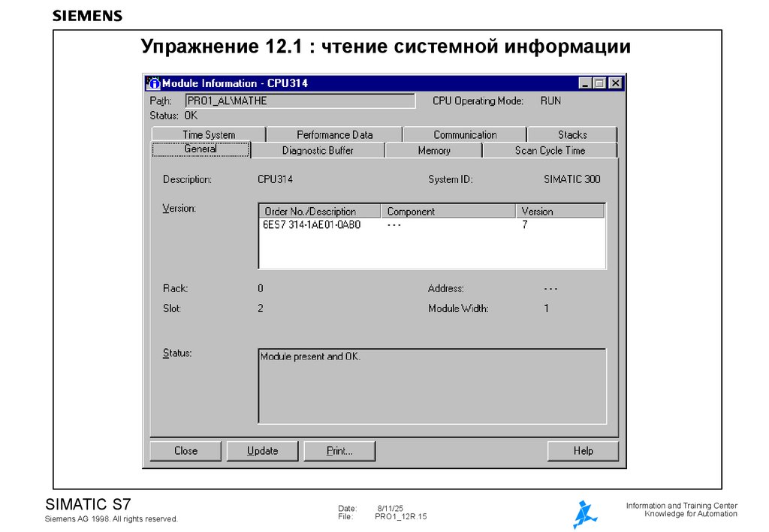Select the Communication tab
This screenshot has width=769, height=532.
pos(466,134)
